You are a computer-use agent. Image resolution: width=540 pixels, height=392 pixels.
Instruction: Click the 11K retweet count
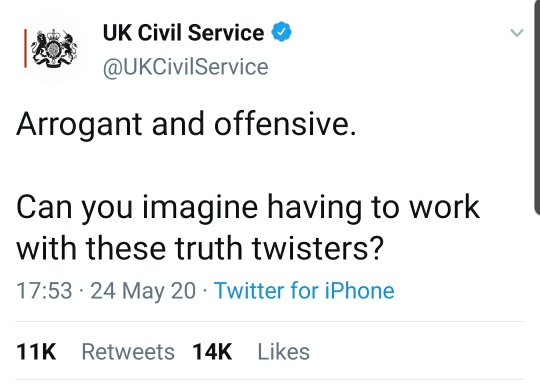click(36, 352)
